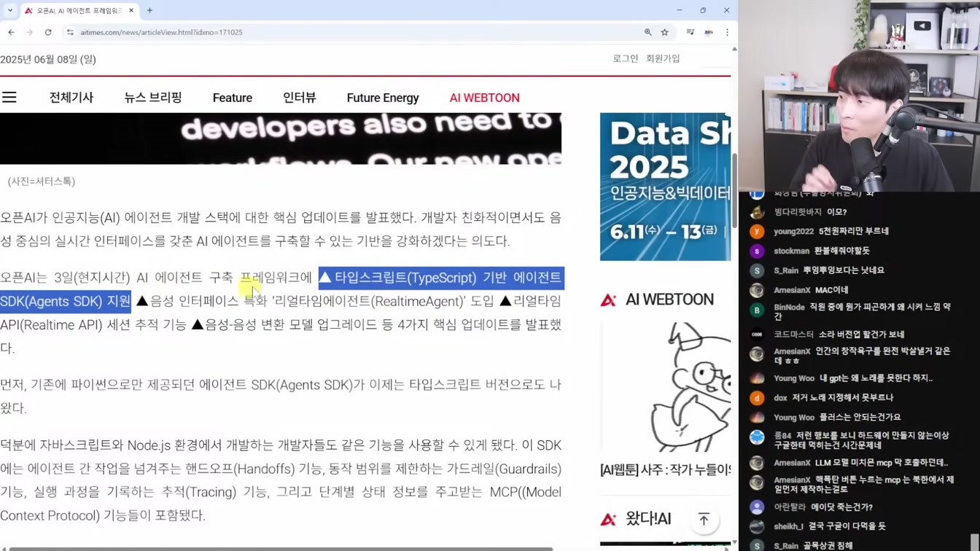The width and height of the screenshot is (980, 551).
Task: Click the horizontal scrollbar at page bottom
Action: point(281,548)
